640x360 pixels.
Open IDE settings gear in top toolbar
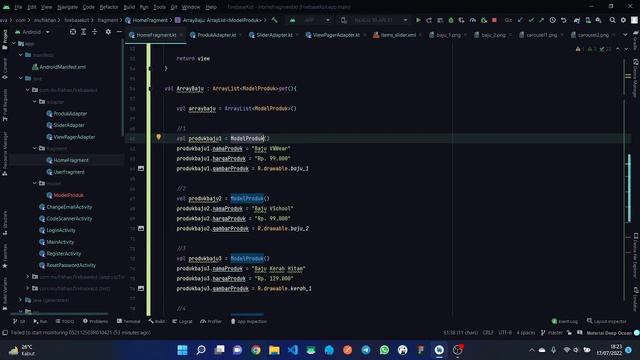coord(623,20)
